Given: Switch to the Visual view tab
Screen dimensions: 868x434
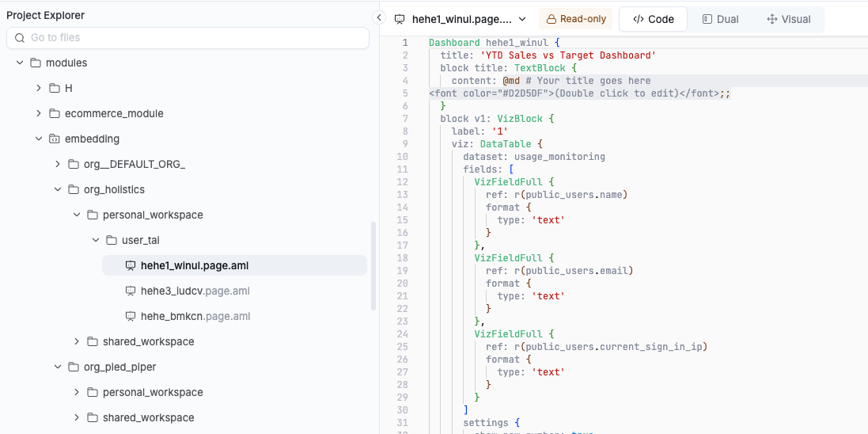Looking at the screenshot, I should click(x=788, y=19).
